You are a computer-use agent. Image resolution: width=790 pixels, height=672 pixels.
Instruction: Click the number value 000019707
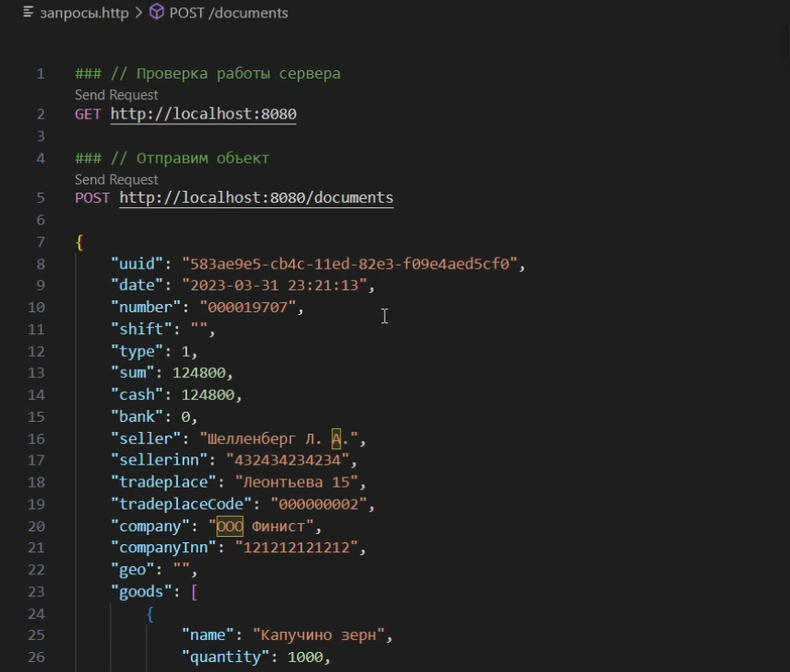click(x=248, y=308)
